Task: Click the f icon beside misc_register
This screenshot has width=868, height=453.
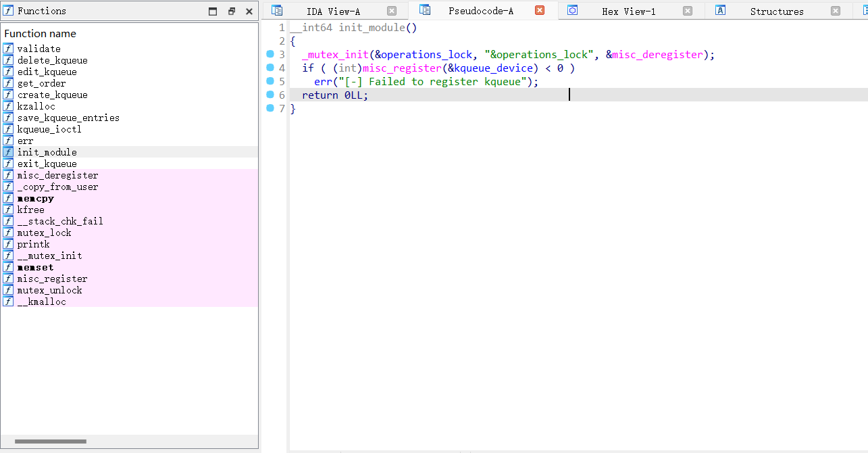Action: click(7, 279)
